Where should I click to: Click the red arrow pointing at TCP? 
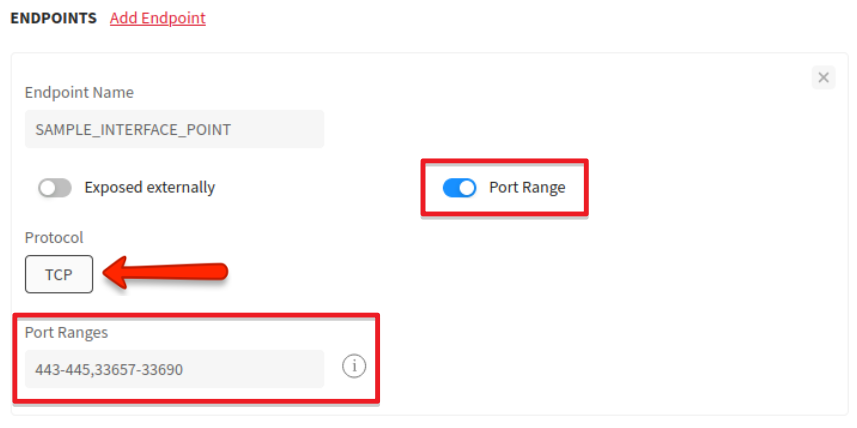pos(166,273)
